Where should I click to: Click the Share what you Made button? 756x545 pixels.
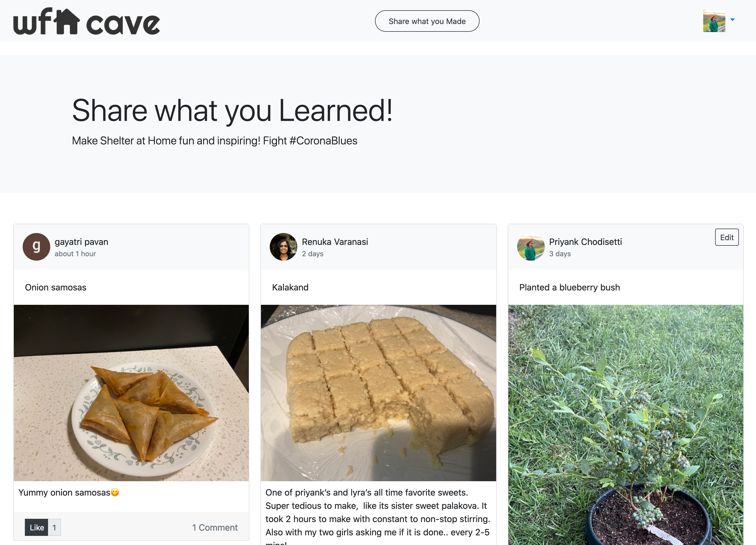[x=427, y=21]
